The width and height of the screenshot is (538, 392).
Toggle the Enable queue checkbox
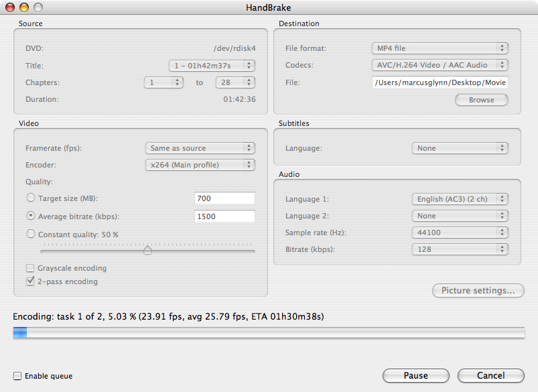[17, 376]
